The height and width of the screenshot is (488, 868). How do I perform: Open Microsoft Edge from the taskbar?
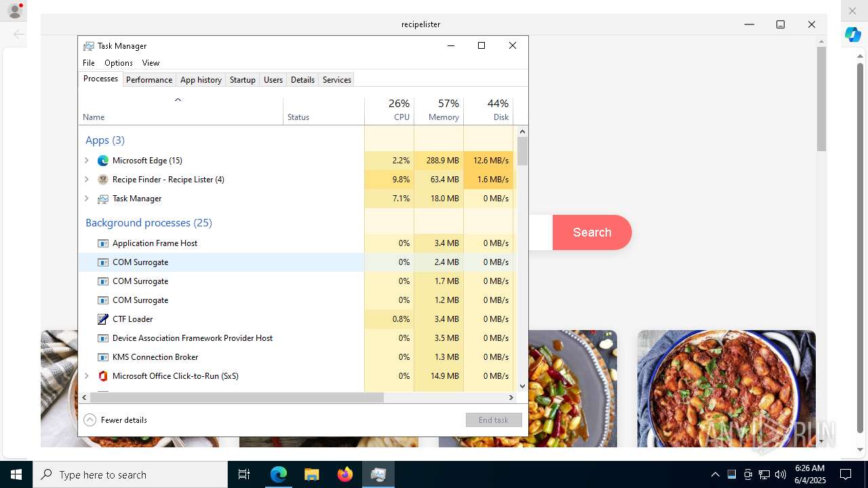pos(279,474)
